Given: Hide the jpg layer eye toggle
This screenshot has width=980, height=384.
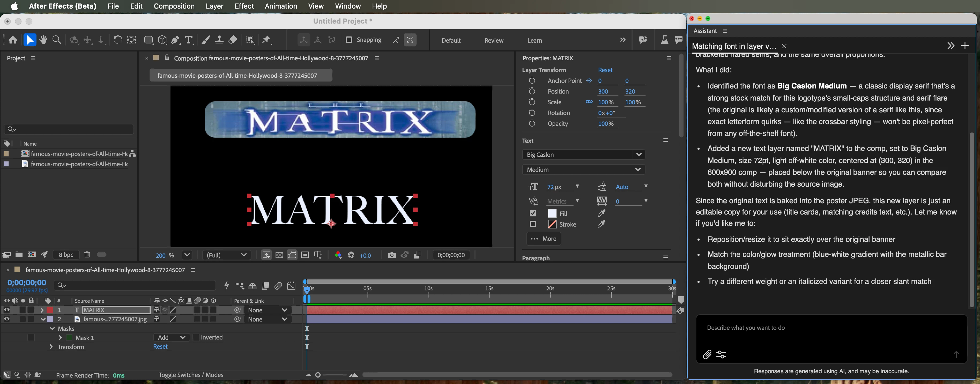Looking at the screenshot, I should [x=7, y=319].
